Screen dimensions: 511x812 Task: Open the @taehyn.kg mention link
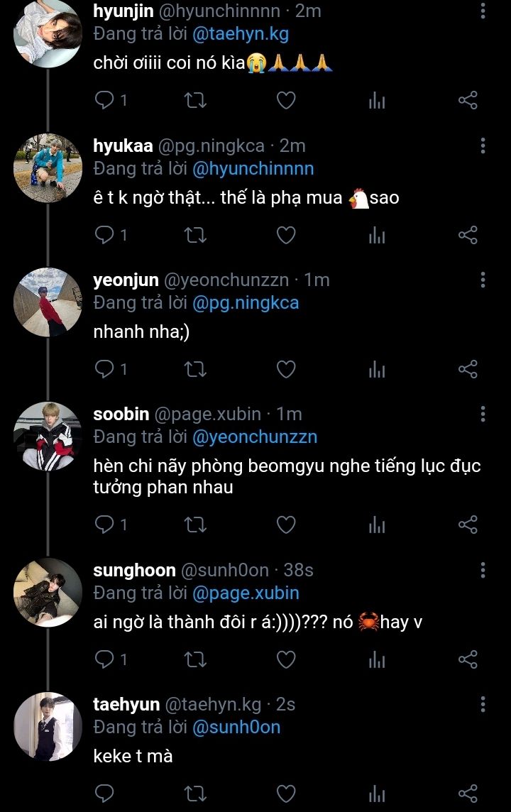241,34
